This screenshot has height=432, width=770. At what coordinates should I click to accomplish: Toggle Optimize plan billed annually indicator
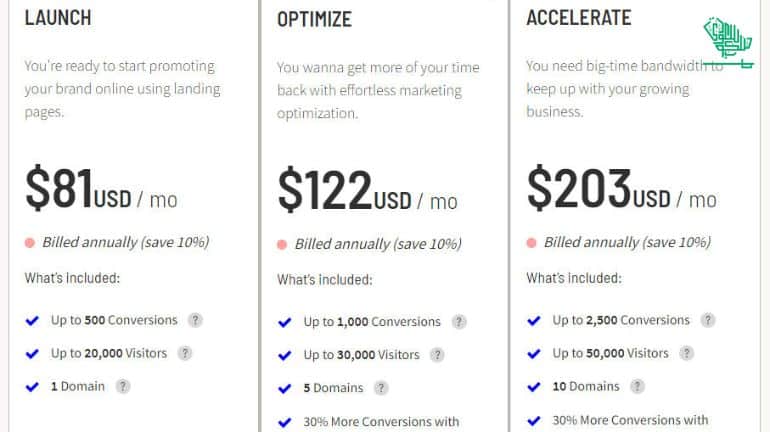[282, 244]
